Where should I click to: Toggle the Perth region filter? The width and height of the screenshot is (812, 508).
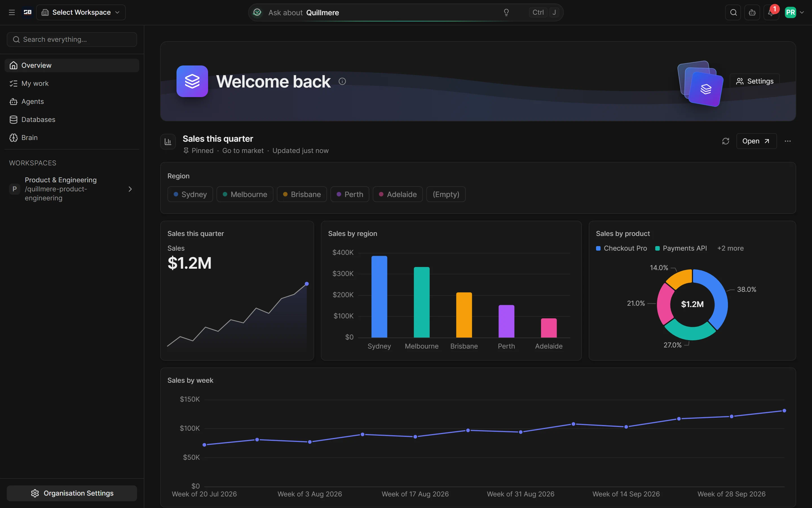350,194
